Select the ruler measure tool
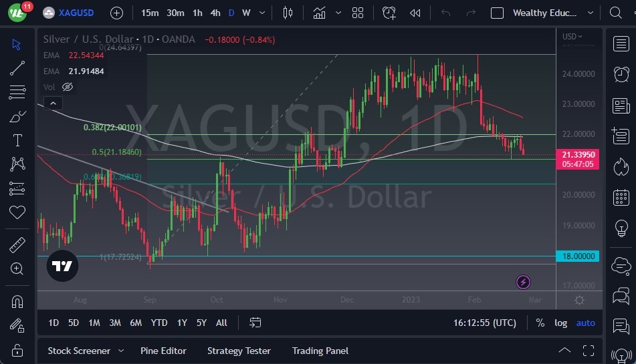Viewport: 636px width, 364px height. tap(17, 244)
